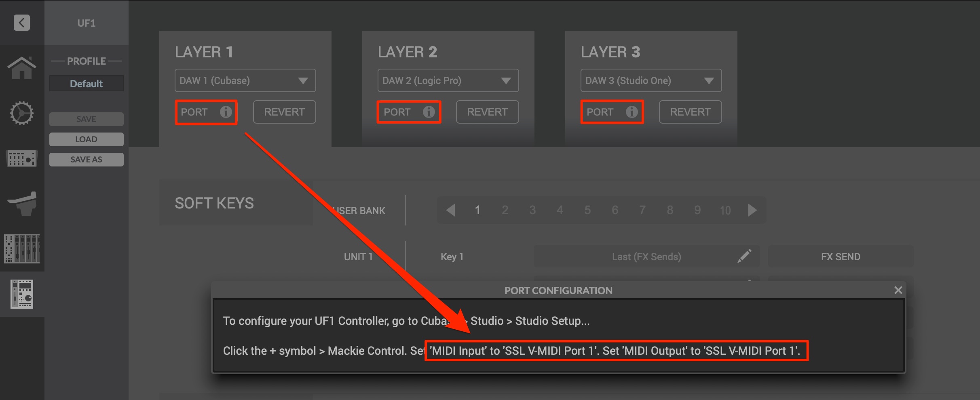
Task: Select user bank 4
Action: point(560,210)
